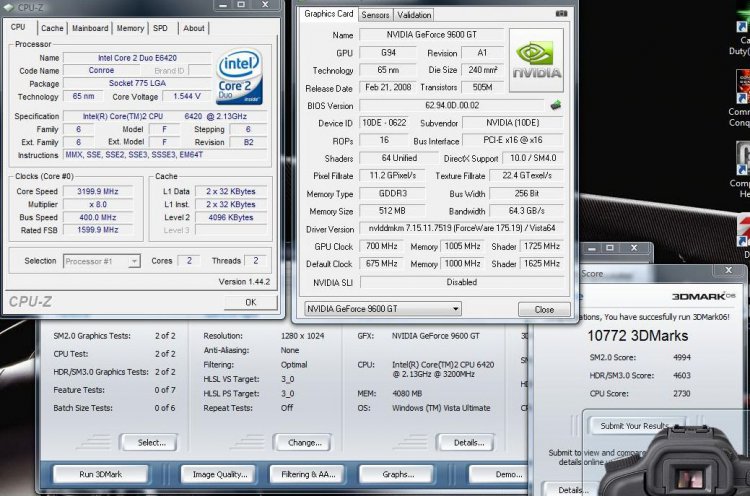Click the SM2.0 Score value 4994
The width and height of the screenshot is (750, 496).
(x=682, y=357)
